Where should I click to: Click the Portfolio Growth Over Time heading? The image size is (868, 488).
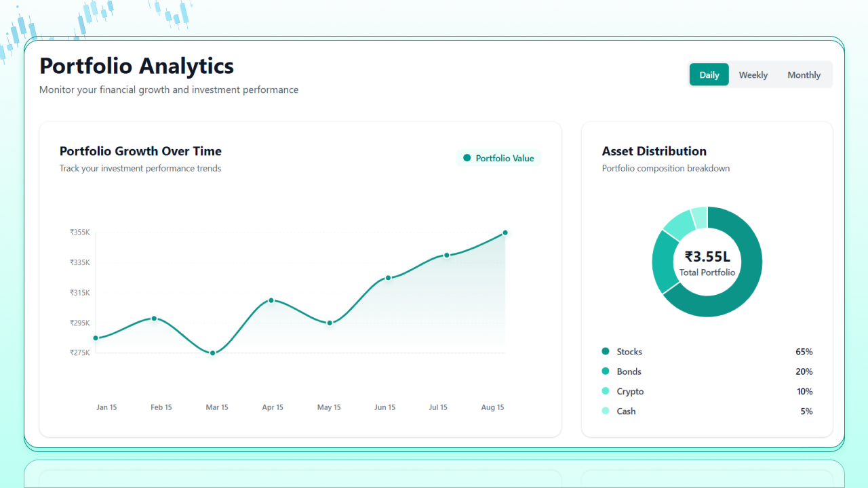(x=140, y=151)
